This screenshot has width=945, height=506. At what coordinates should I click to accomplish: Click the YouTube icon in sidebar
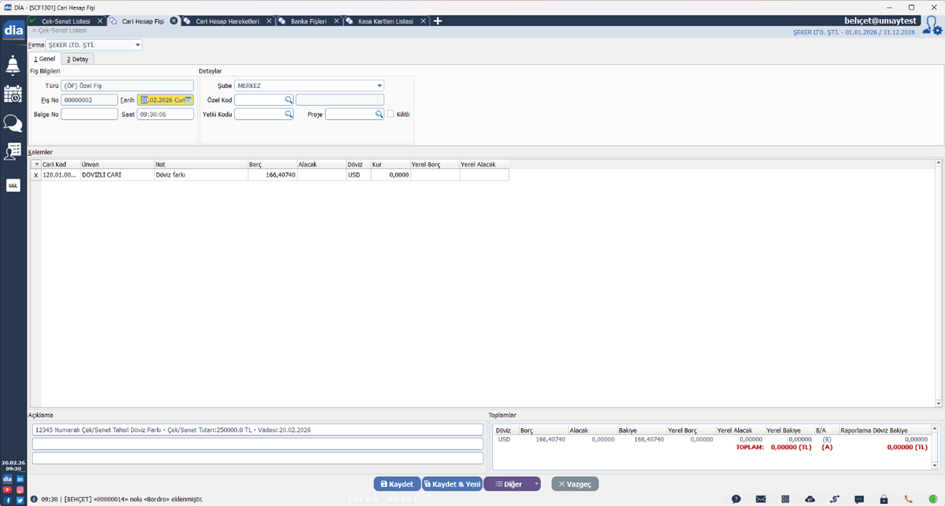tap(7, 489)
